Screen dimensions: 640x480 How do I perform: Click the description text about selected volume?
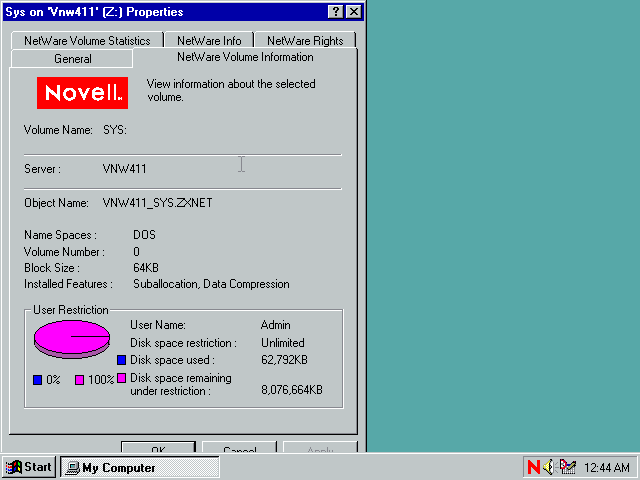coord(231,91)
